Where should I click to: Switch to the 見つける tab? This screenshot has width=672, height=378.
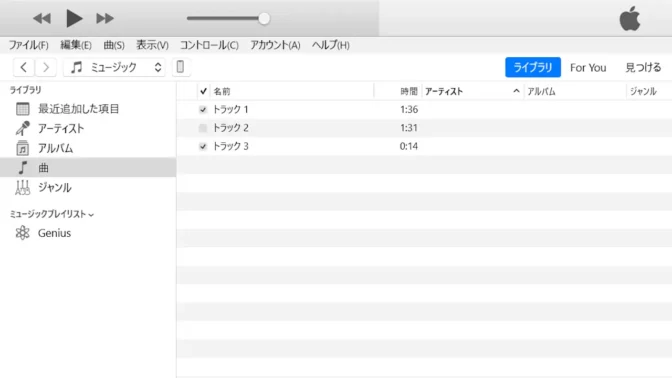point(643,68)
